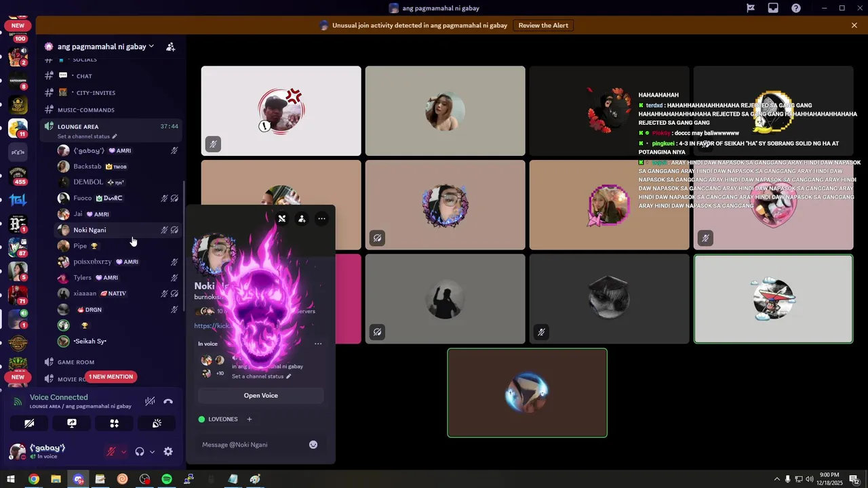Open volume control in system tray

pyautogui.click(x=810, y=479)
